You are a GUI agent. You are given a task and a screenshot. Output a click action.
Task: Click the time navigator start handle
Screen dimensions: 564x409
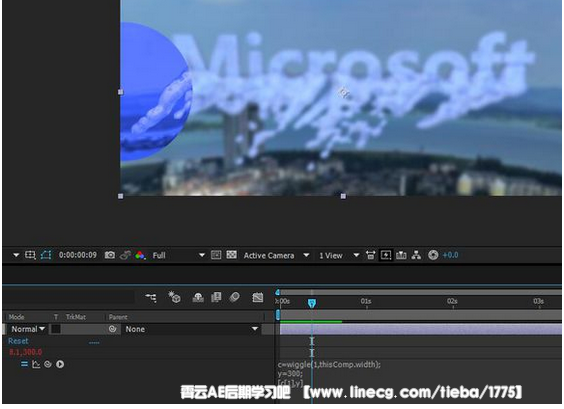click(278, 292)
